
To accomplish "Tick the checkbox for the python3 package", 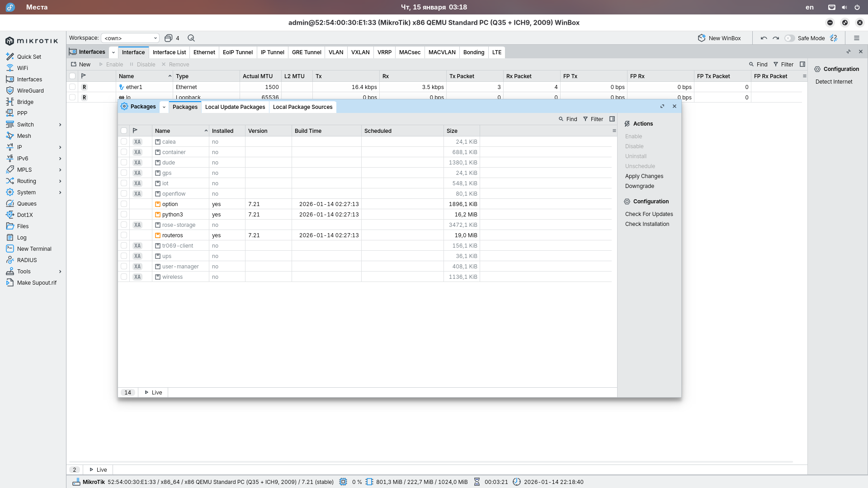I will 124,214.
